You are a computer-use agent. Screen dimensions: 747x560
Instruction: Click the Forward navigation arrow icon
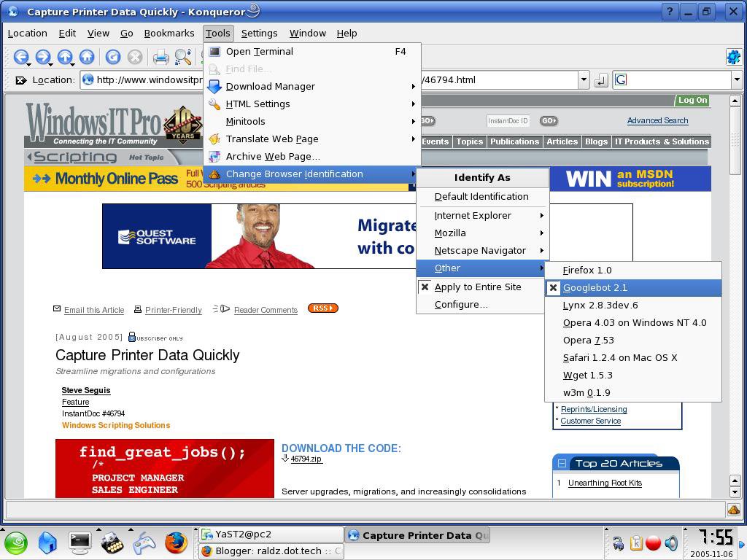(x=43, y=57)
